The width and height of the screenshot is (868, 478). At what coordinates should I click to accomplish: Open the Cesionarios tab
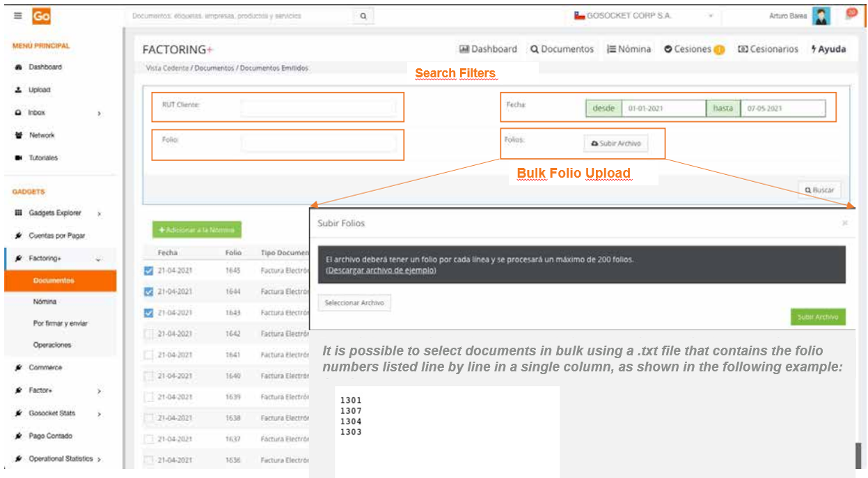pos(768,49)
